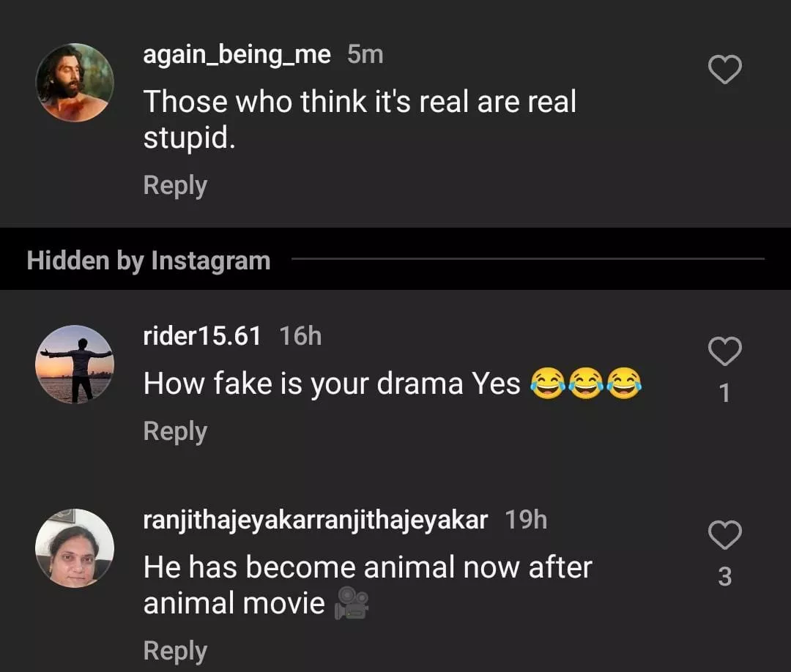The width and height of the screenshot is (791, 672).
Task: Reply to again_being_me's comment
Action: click(x=175, y=185)
